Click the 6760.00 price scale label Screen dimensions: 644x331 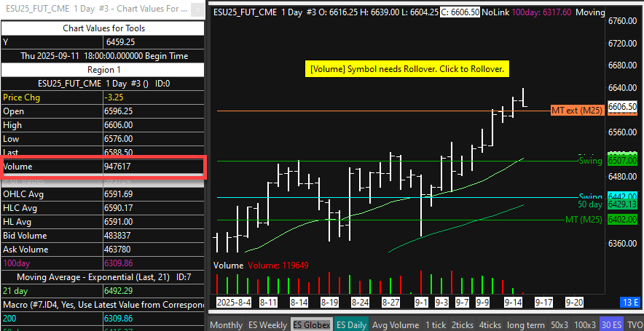[622, 21]
